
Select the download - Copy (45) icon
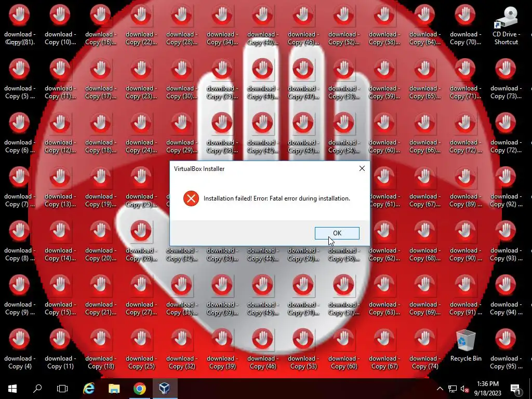262,296
